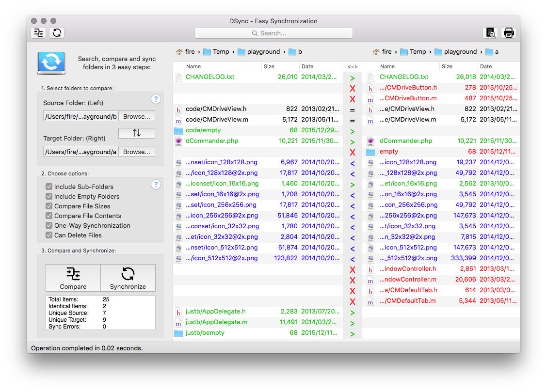The width and height of the screenshot is (547, 392).
Task: Open print preview of the comparison report
Action: click(x=490, y=32)
